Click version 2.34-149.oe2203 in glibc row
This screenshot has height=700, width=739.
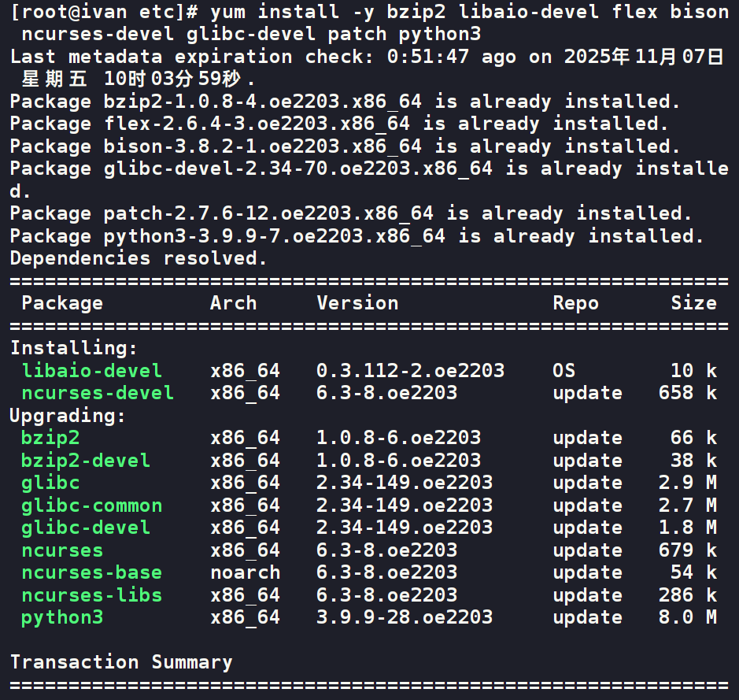click(405, 483)
